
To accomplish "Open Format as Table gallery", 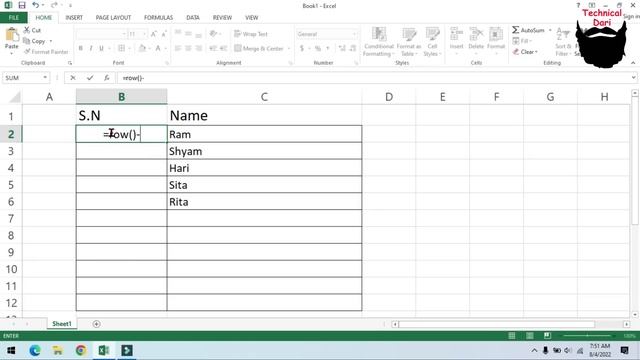I will coord(409,42).
